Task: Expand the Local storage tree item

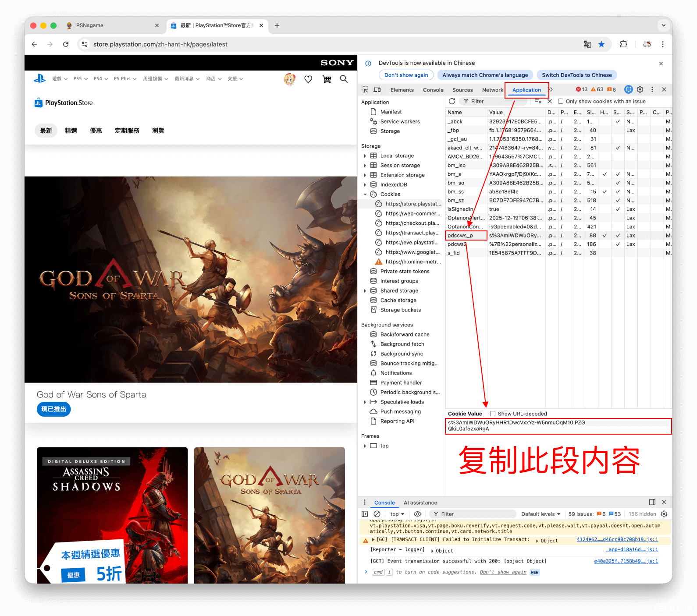Action: pos(365,156)
